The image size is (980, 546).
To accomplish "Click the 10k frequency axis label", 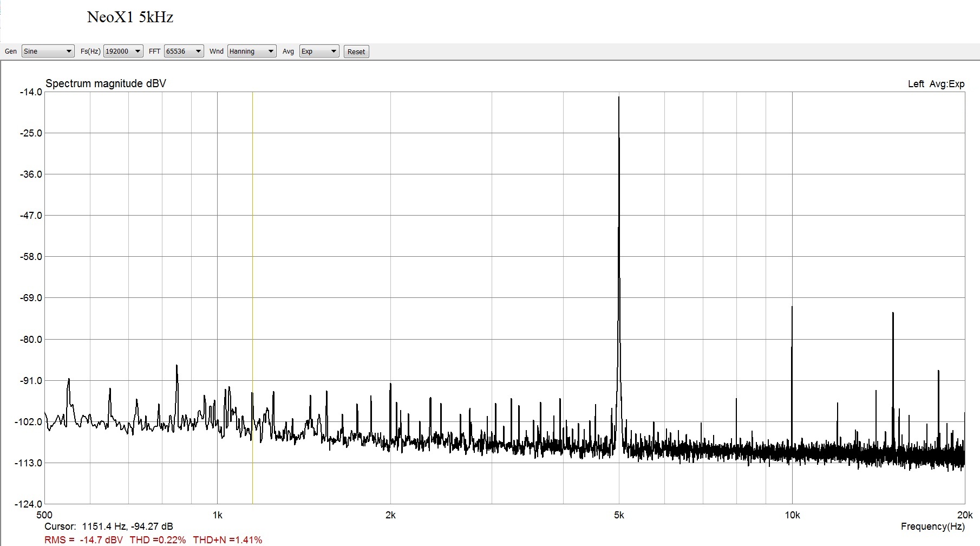I will coord(792,515).
